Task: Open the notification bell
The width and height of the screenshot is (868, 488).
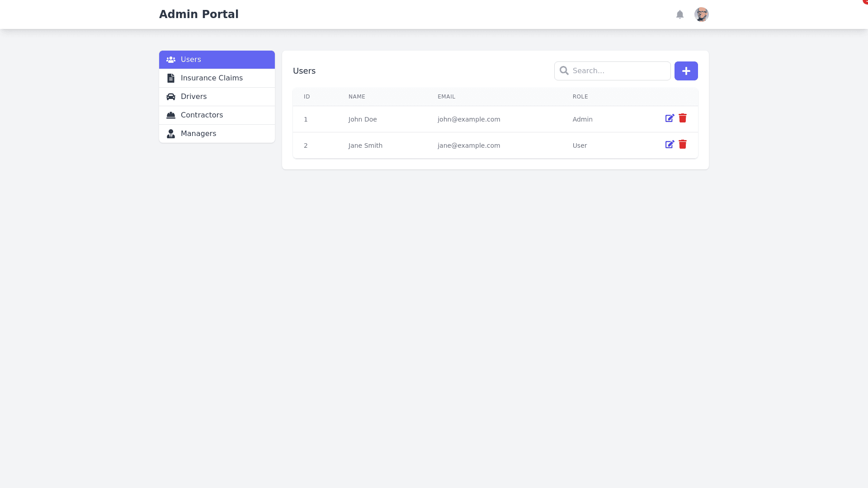Action: pos(680,14)
